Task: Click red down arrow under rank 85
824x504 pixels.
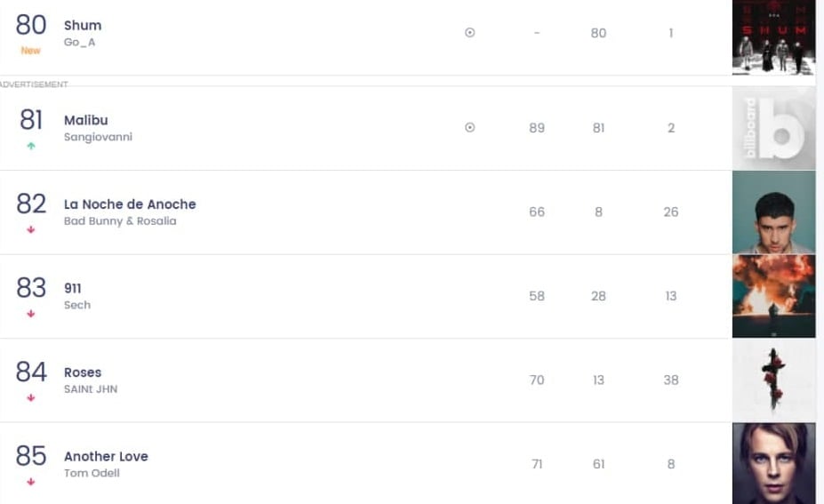Action: 31,482
